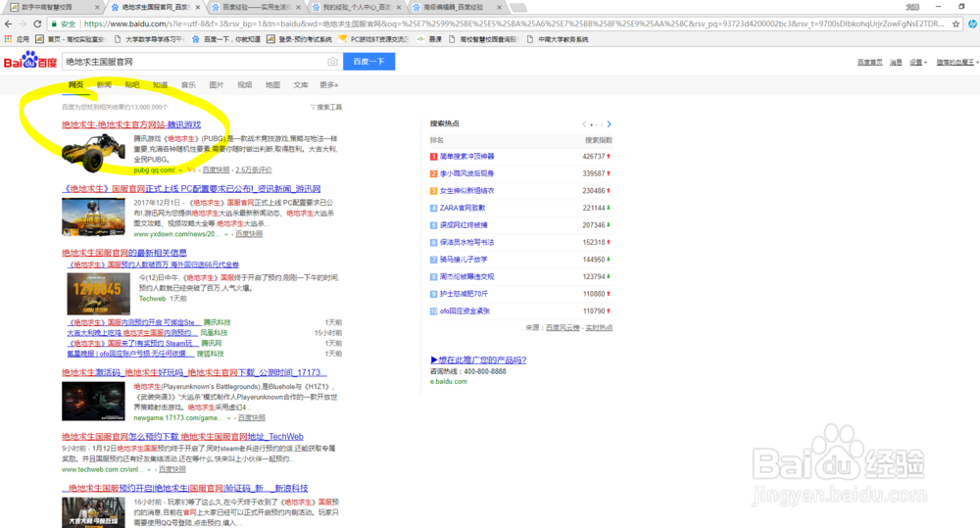Screen dimensions: 980x528
Task: Select the 音乐 search category
Action: [x=188, y=85]
